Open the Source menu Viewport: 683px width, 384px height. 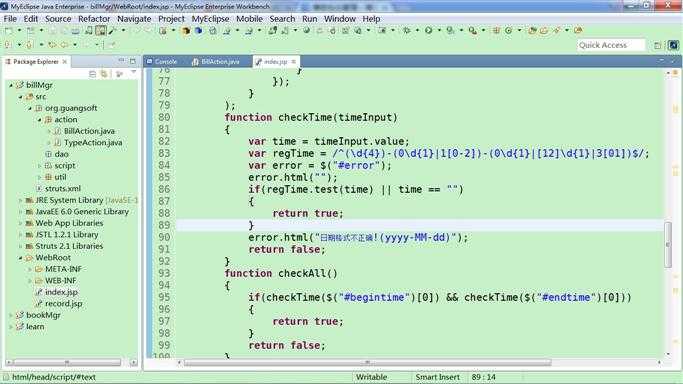pyautogui.click(x=58, y=19)
